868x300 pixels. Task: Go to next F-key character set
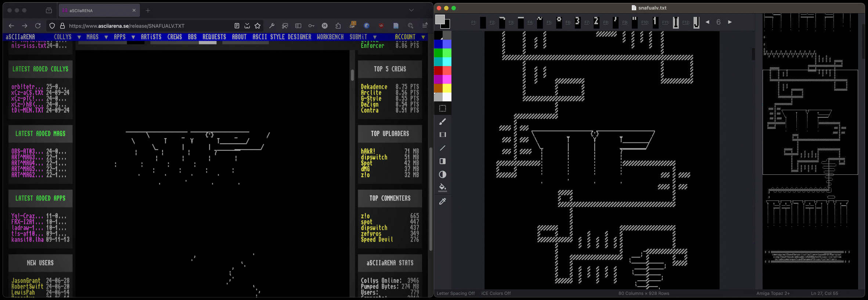pyautogui.click(x=730, y=22)
